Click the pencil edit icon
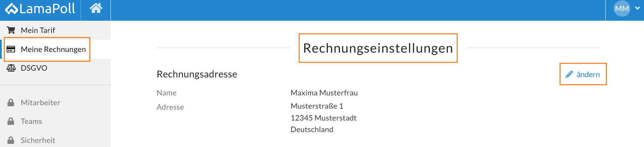This screenshot has width=644, height=147. click(569, 75)
